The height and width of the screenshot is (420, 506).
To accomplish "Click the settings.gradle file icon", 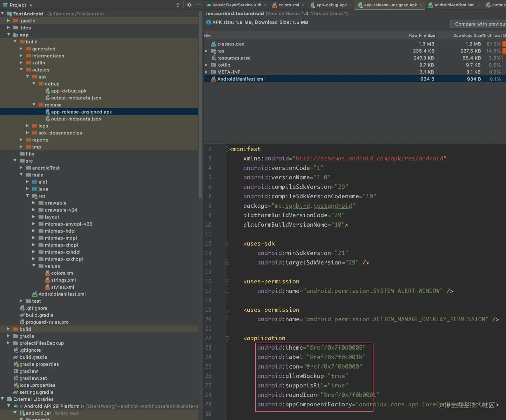I will coord(16,392).
